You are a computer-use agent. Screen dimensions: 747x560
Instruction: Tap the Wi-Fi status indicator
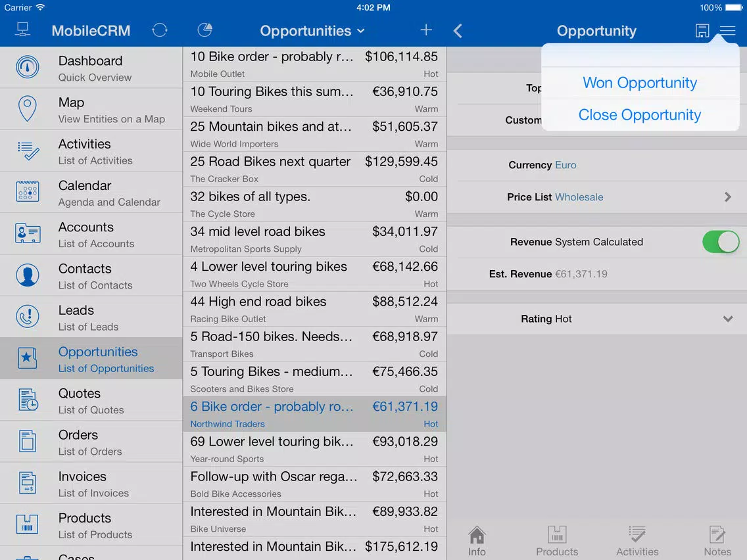tap(41, 7)
